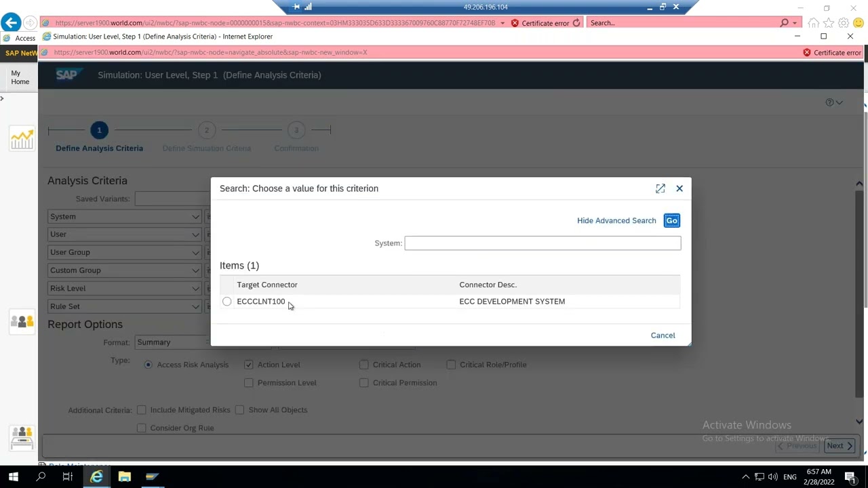Open the User Group criteria dropdown
Viewport: 868px width, 488px height.
coord(125,252)
